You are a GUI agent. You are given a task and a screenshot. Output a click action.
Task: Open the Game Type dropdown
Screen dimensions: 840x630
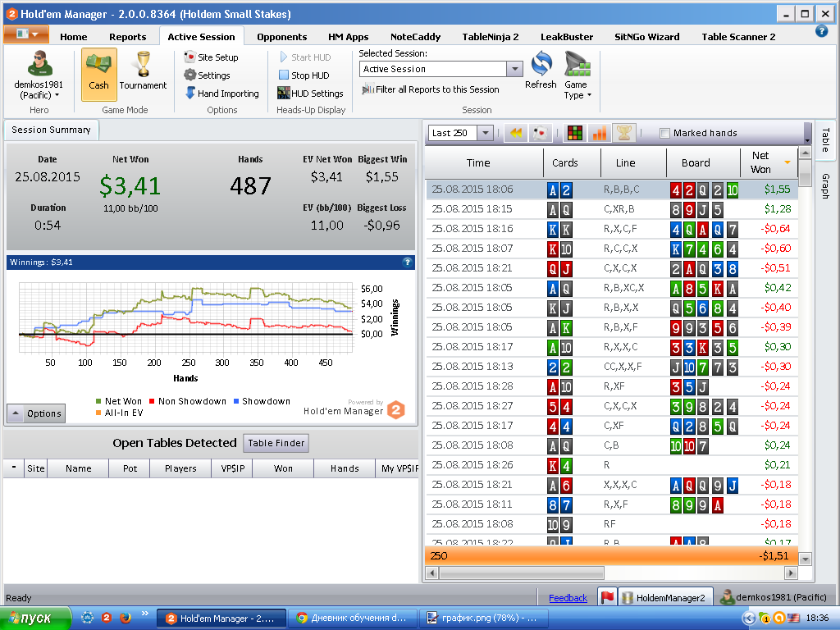(577, 75)
